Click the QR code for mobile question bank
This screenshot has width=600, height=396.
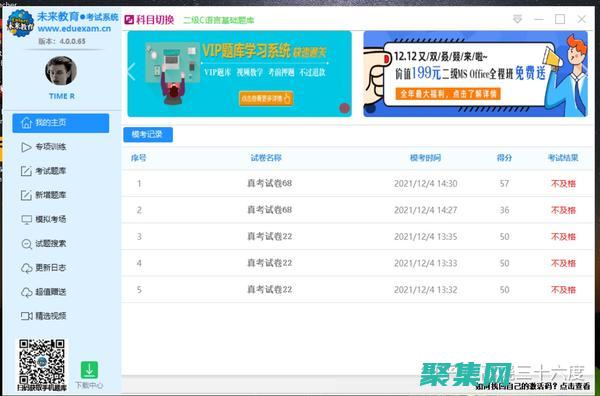point(42,362)
